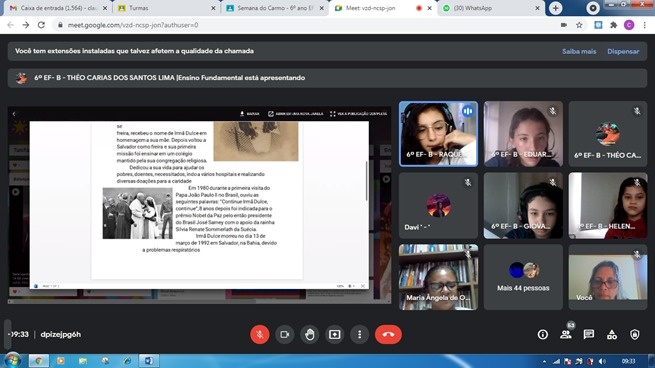Image resolution: width=655 pixels, height=368 pixels.
Task: Switch to the Caixa de entrada Gmail tab
Action: 58,8
